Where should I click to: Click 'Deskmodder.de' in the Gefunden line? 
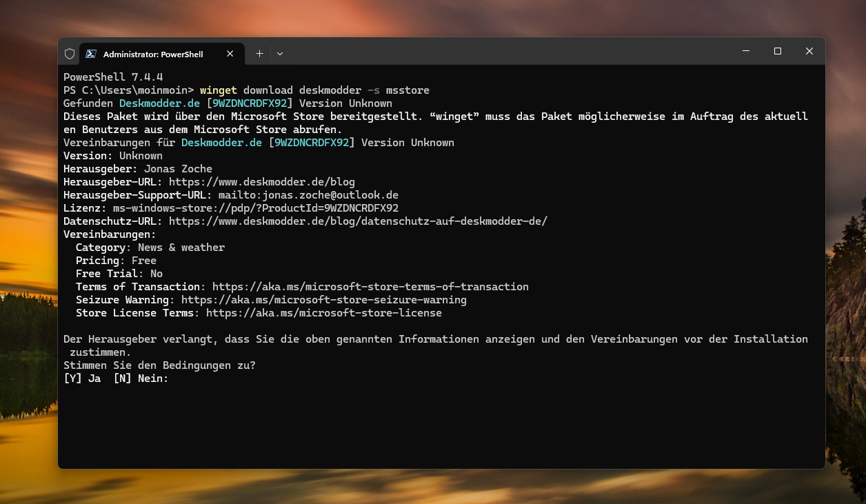click(x=159, y=103)
